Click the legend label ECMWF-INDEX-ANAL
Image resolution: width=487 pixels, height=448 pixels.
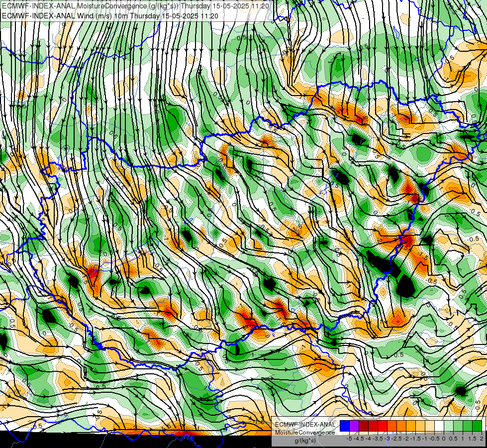tap(305, 425)
